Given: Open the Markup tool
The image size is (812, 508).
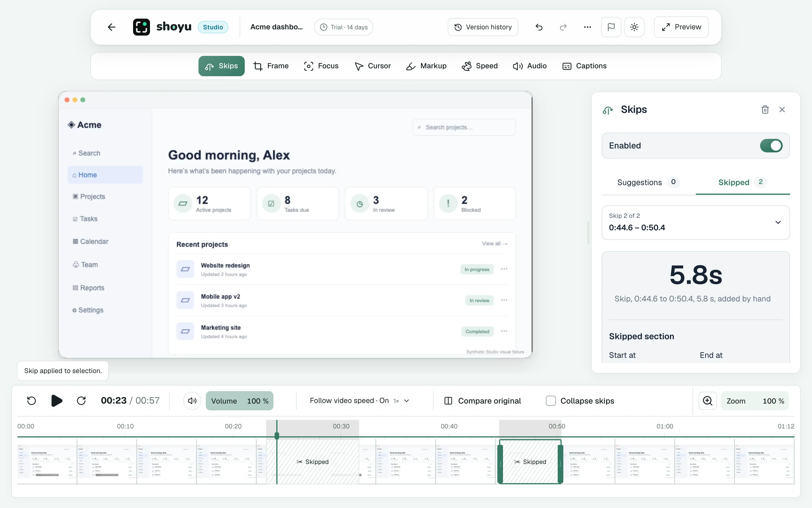Looking at the screenshot, I should (426, 66).
